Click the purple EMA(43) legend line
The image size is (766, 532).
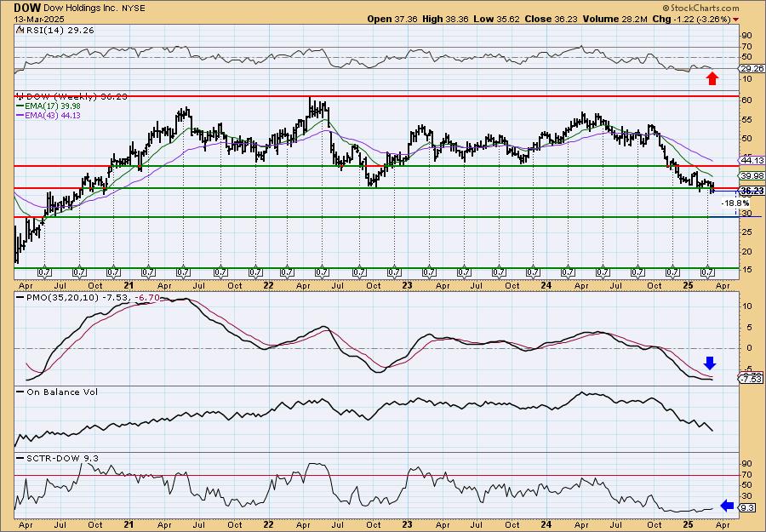click(20, 116)
